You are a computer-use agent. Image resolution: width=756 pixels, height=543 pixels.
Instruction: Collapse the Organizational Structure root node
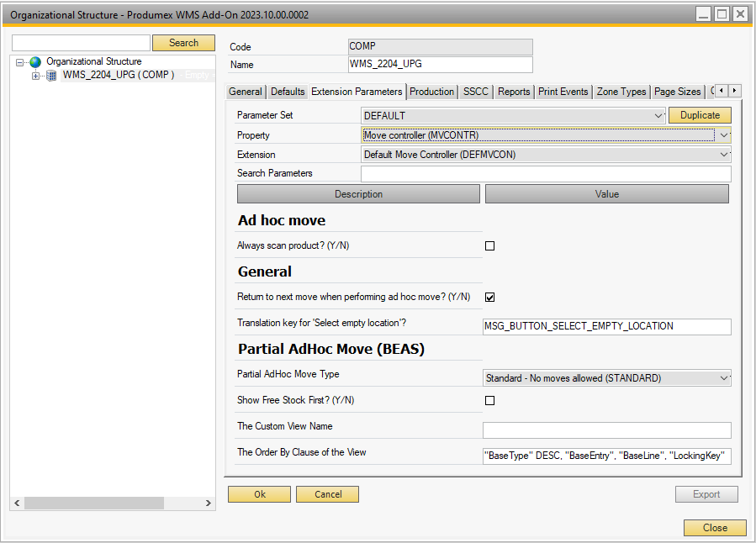click(x=19, y=62)
